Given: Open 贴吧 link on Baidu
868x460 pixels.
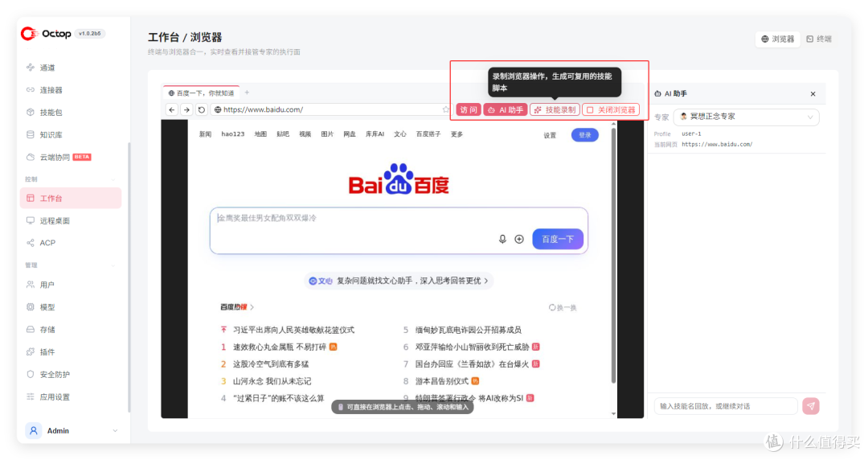Looking at the screenshot, I should pyautogui.click(x=283, y=134).
